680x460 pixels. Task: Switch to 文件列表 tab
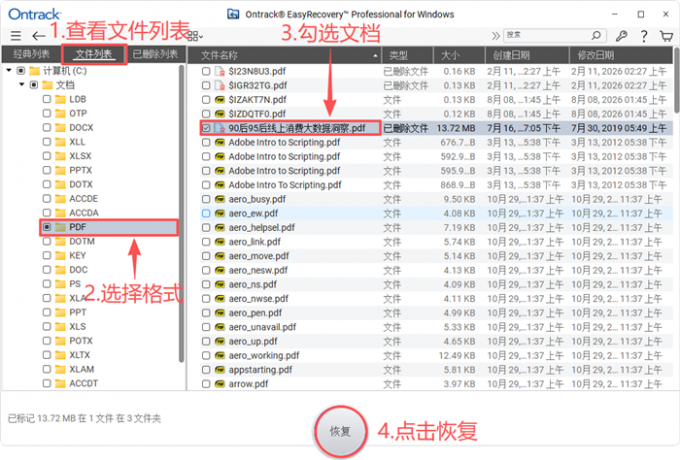tap(94, 54)
